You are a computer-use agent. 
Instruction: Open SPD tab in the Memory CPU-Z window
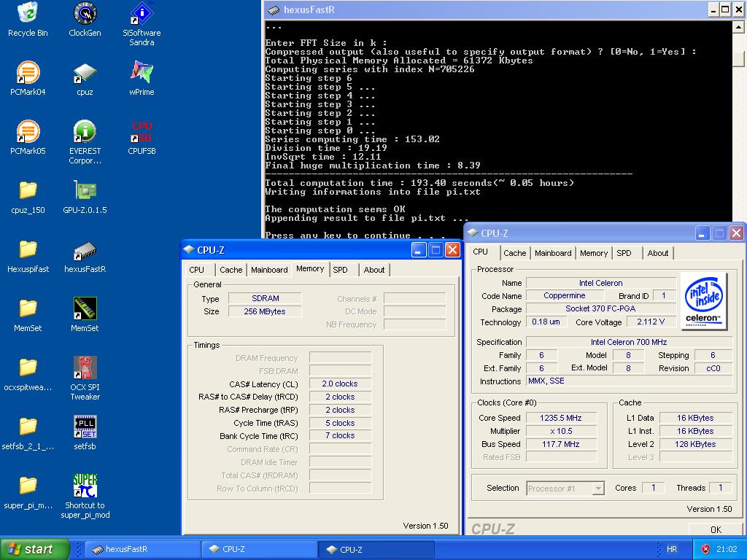coord(340,270)
